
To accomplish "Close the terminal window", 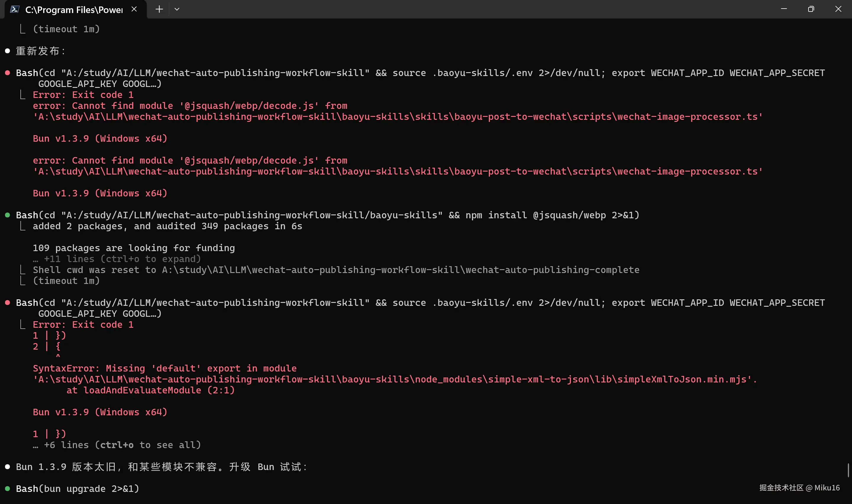I will coord(838,9).
